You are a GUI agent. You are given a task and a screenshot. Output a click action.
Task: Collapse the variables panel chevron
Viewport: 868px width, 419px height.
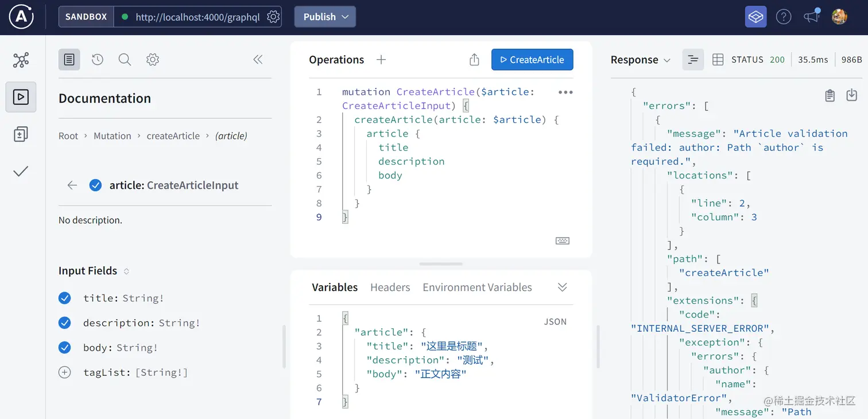[x=563, y=288]
